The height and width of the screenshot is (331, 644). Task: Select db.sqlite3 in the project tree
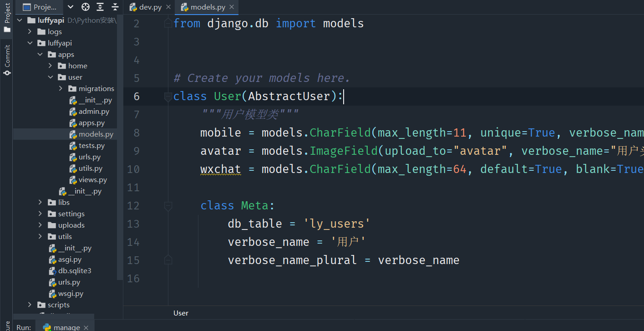pos(75,271)
